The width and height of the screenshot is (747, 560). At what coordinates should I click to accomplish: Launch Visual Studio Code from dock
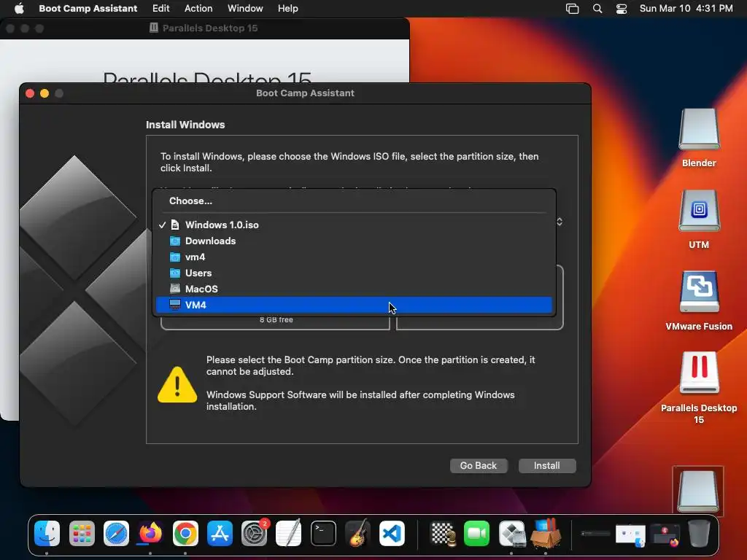tap(392, 533)
